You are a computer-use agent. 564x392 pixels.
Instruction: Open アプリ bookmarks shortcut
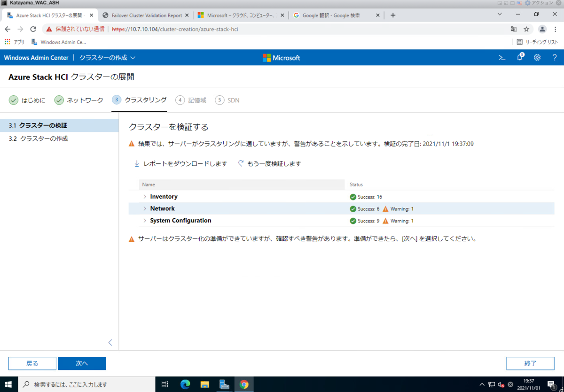pyautogui.click(x=14, y=42)
